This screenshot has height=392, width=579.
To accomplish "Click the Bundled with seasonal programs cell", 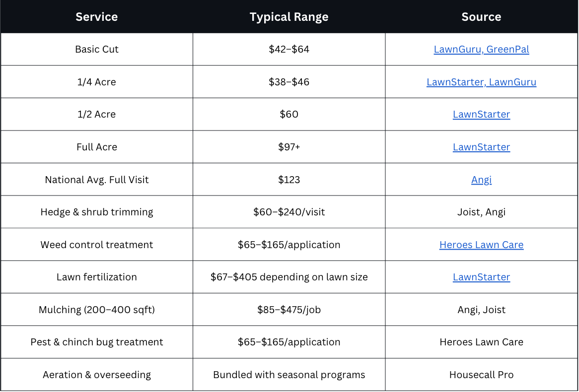I will [289, 375].
